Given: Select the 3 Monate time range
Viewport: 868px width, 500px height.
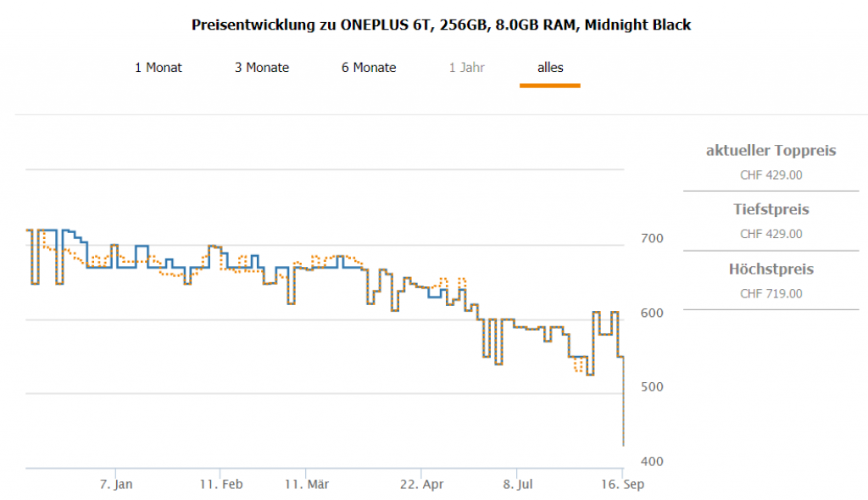Looking at the screenshot, I should [x=262, y=68].
